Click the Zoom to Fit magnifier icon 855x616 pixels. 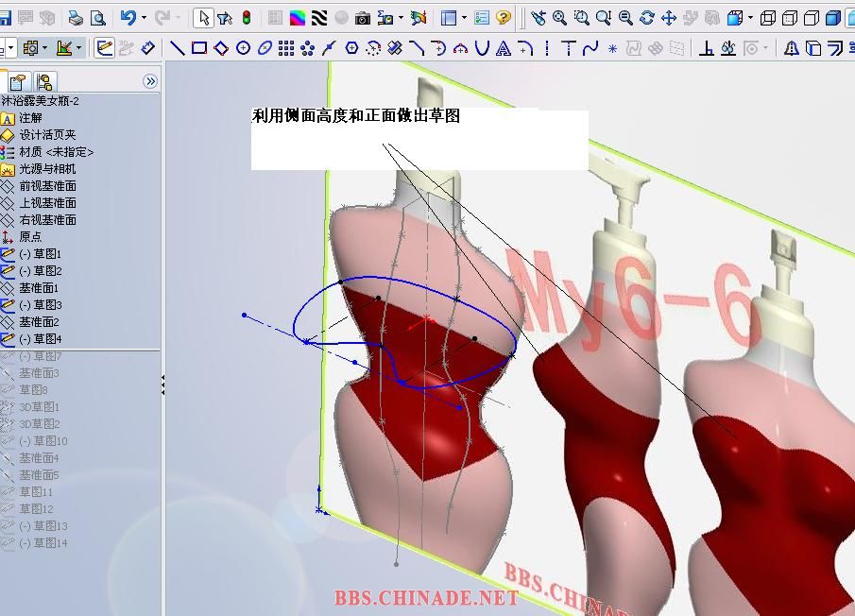tap(559, 18)
